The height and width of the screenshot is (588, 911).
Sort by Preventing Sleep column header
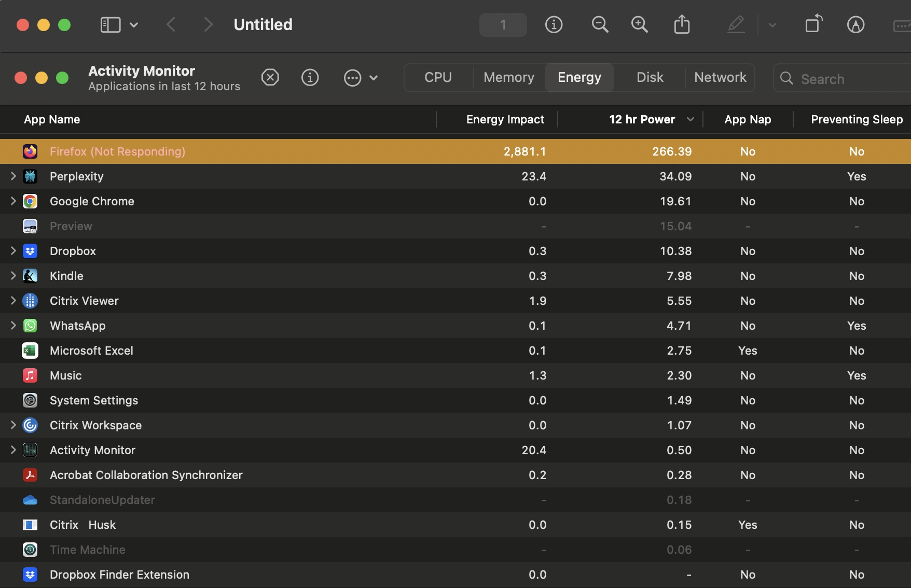(x=857, y=119)
